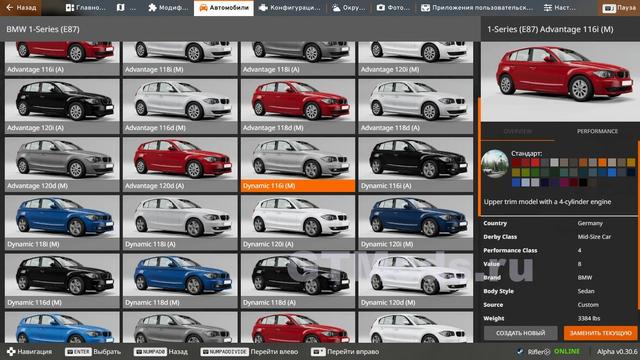
Task: Pick the black Dynamic 116d (M) car
Action: point(62,281)
